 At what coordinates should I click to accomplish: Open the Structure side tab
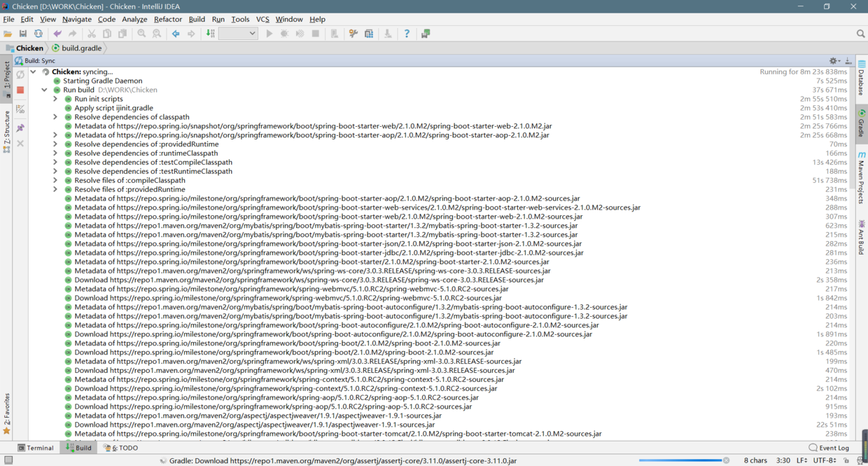pyautogui.click(x=6, y=131)
